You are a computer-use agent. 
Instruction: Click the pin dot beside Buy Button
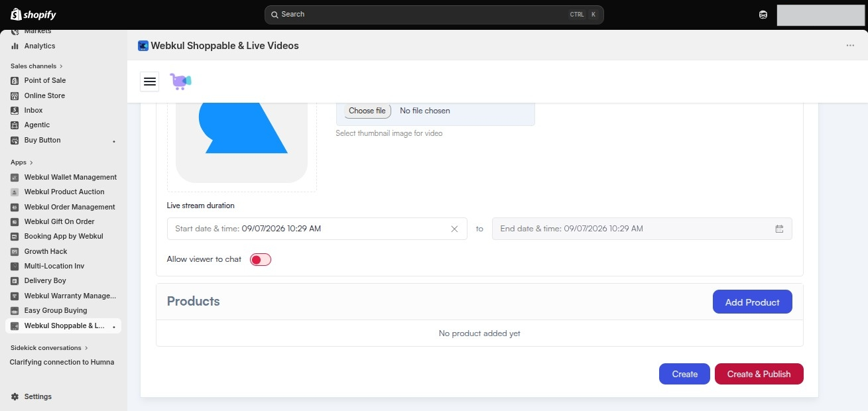coord(114,141)
